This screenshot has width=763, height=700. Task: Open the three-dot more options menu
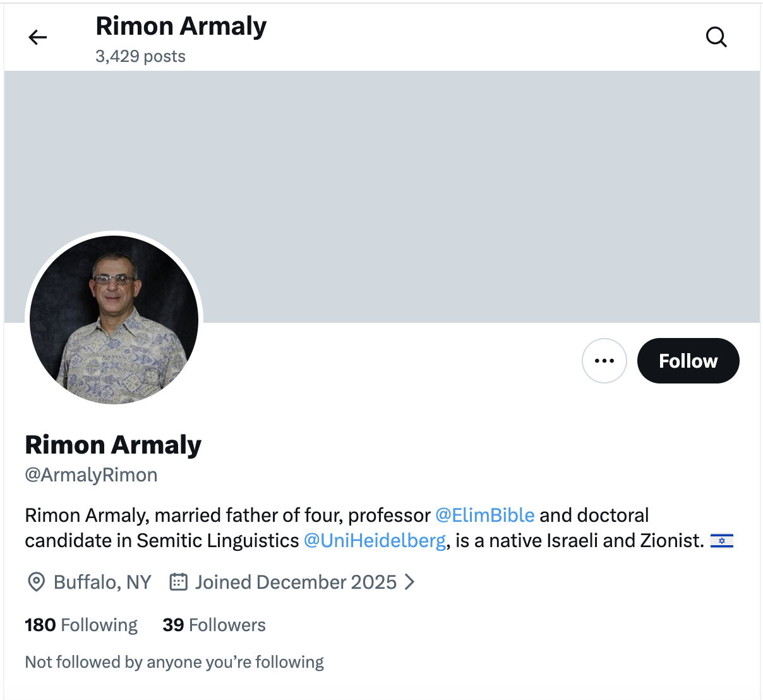click(x=604, y=361)
